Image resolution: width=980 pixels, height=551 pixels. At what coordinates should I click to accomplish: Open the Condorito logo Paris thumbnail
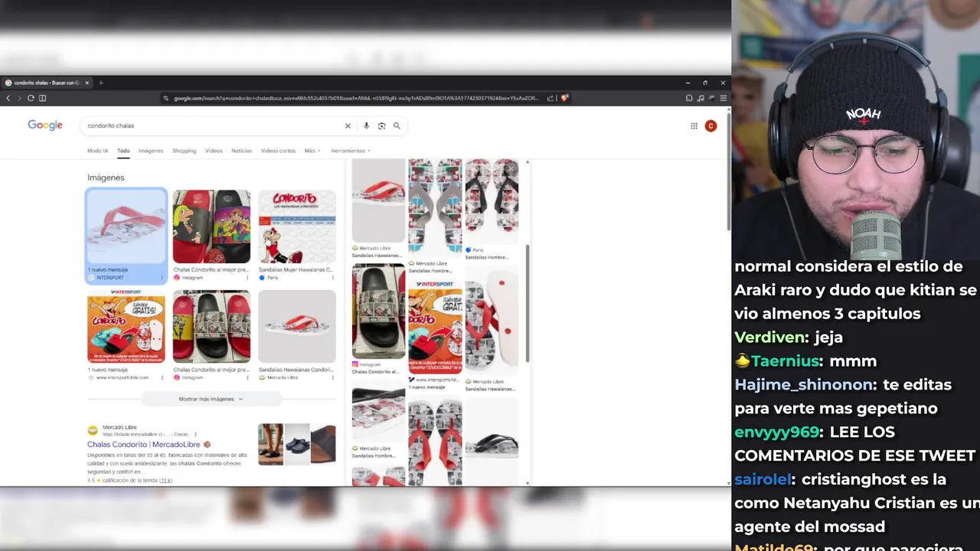coord(297,227)
